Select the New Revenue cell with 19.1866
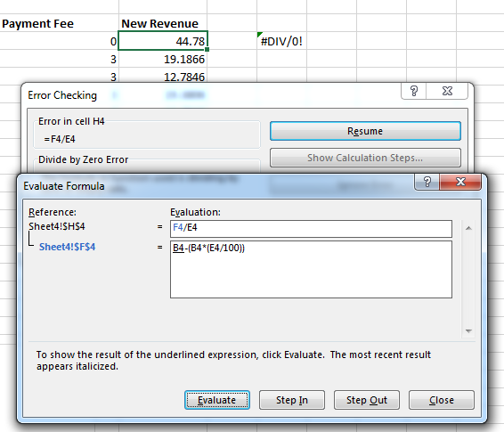 click(163, 59)
